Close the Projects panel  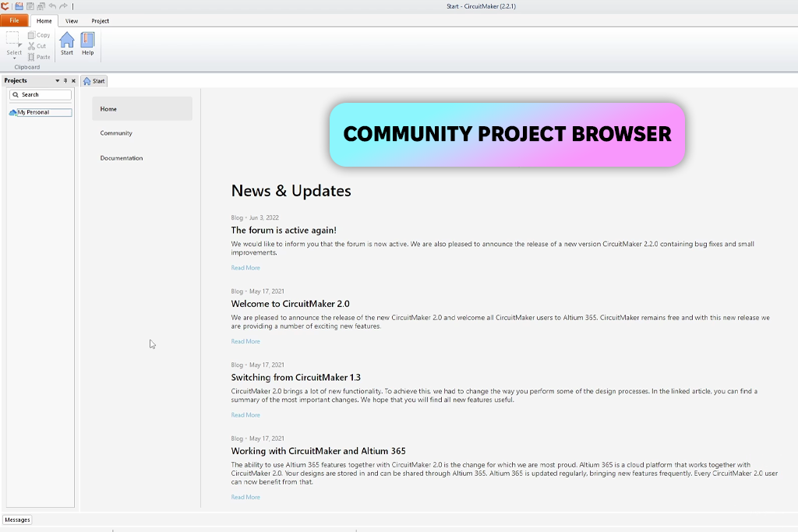(x=73, y=80)
